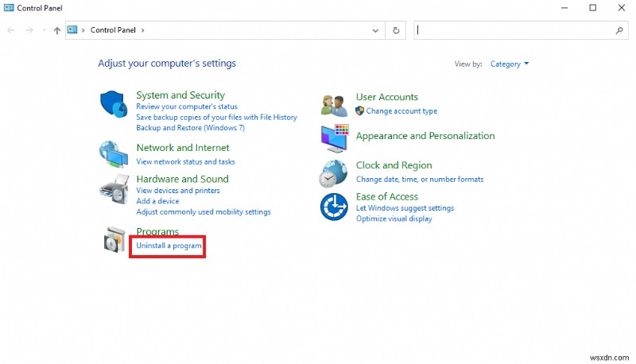The height and width of the screenshot is (364, 636).
Task: Refresh the Control Panel address bar
Action: coord(396,30)
